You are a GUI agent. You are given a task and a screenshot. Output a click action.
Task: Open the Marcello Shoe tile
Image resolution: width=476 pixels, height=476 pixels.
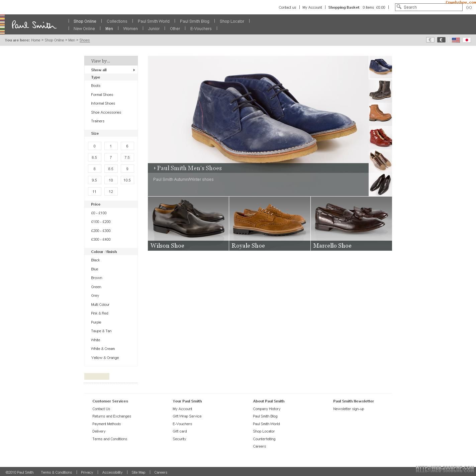(351, 224)
